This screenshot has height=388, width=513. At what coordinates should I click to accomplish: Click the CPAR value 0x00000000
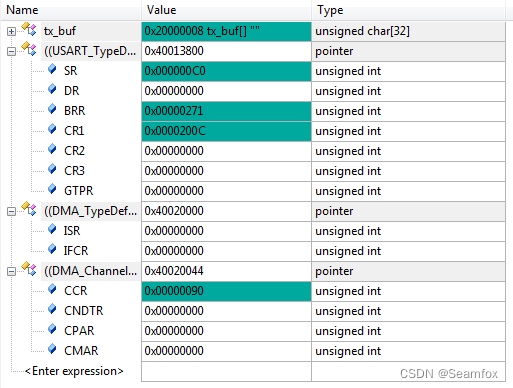pyautogui.click(x=226, y=331)
